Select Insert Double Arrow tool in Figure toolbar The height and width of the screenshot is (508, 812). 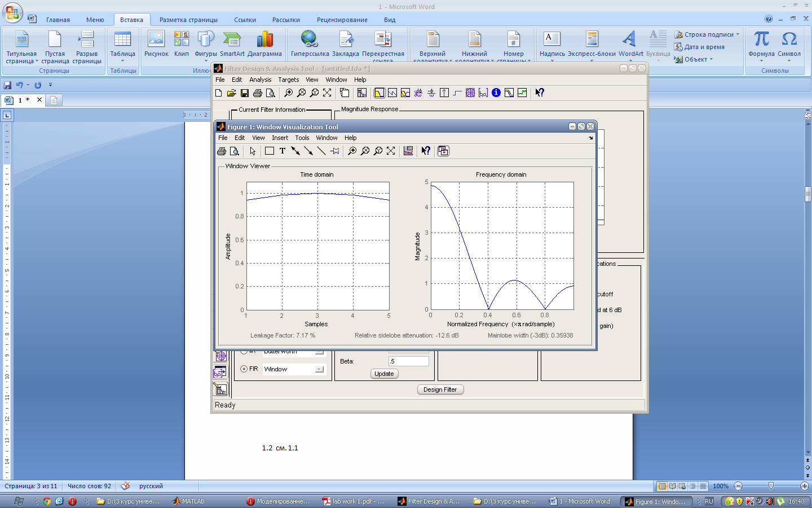[x=295, y=151]
